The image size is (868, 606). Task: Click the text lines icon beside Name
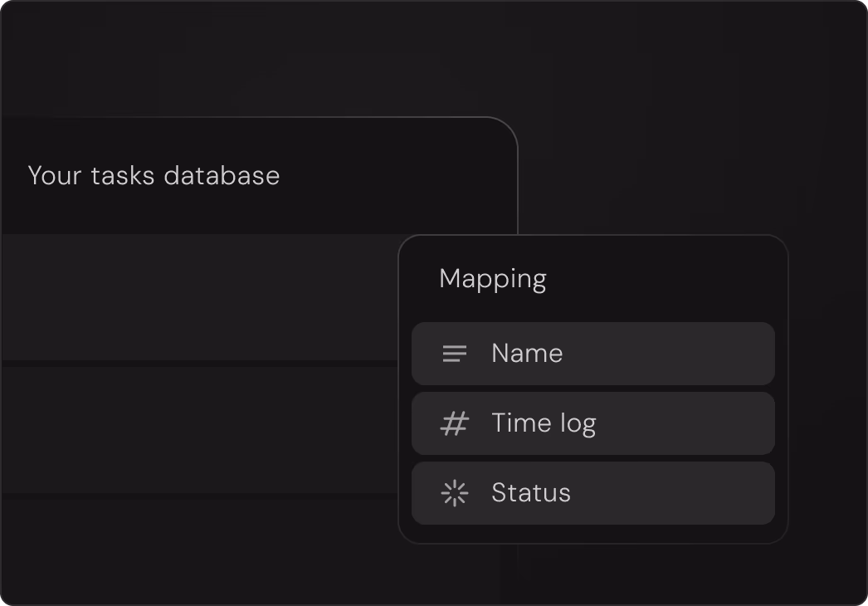point(455,354)
